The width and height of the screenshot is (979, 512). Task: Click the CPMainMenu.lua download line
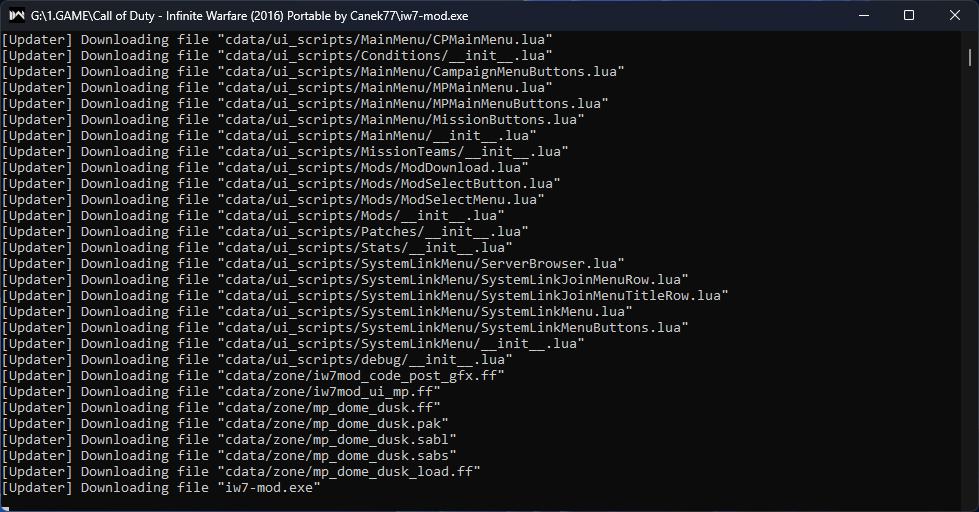tap(277, 40)
